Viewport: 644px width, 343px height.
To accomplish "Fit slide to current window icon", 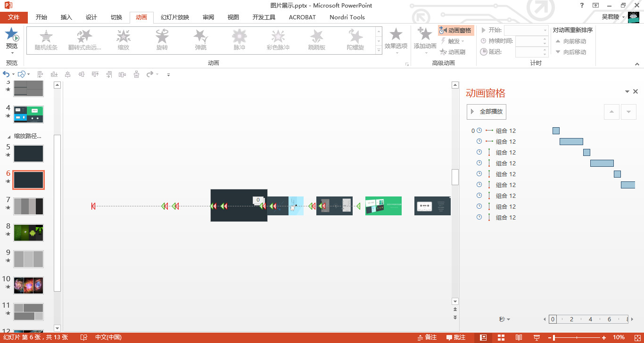I will click(635, 337).
